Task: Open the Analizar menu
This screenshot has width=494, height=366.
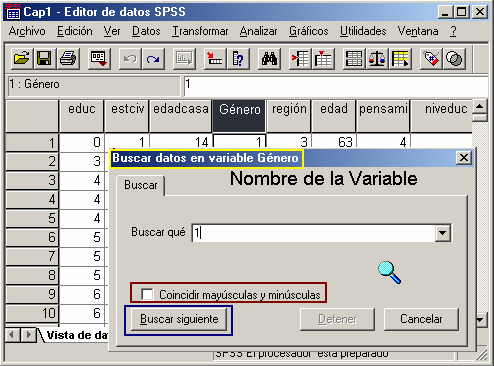Action: pos(258,31)
